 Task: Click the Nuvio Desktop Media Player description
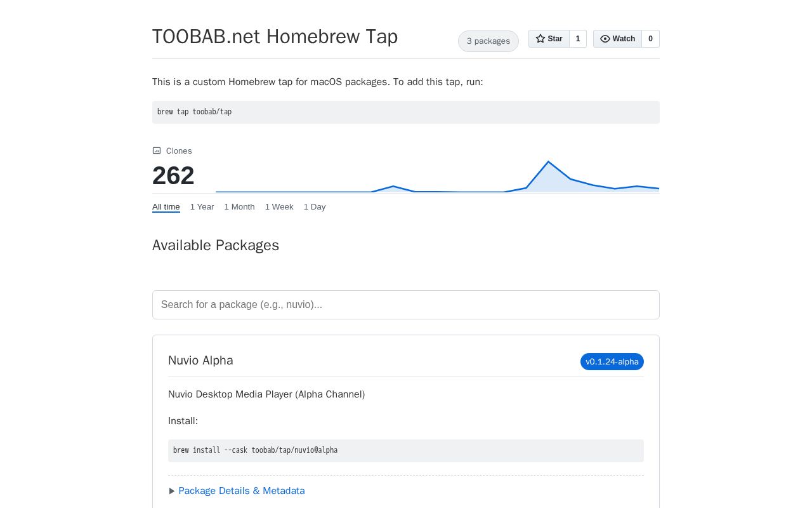pos(266,394)
